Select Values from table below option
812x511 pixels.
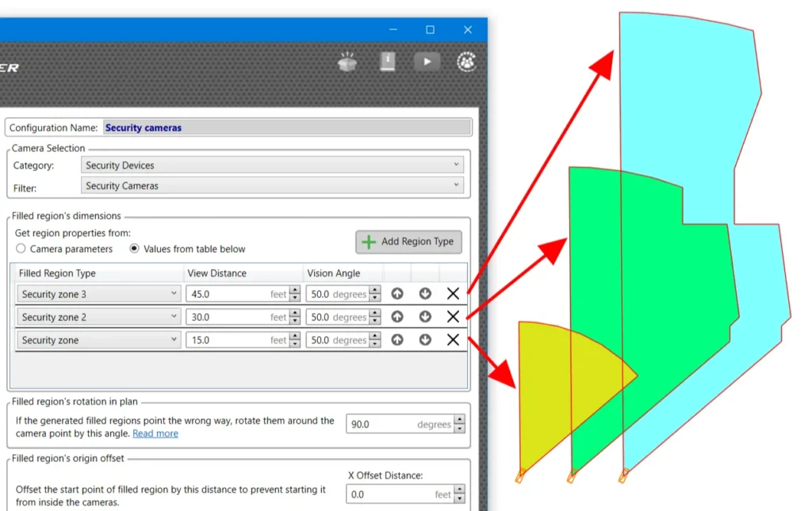(135, 249)
